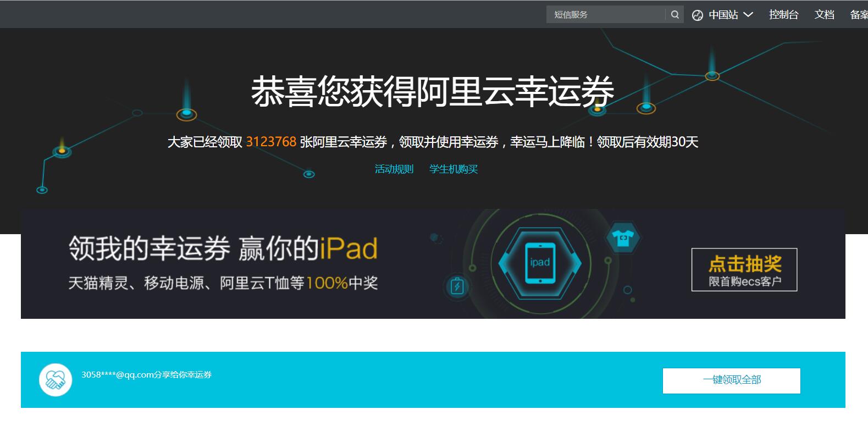Focus the 短信服务 search input field
Viewport: 868px width, 426px height.
tap(605, 15)
